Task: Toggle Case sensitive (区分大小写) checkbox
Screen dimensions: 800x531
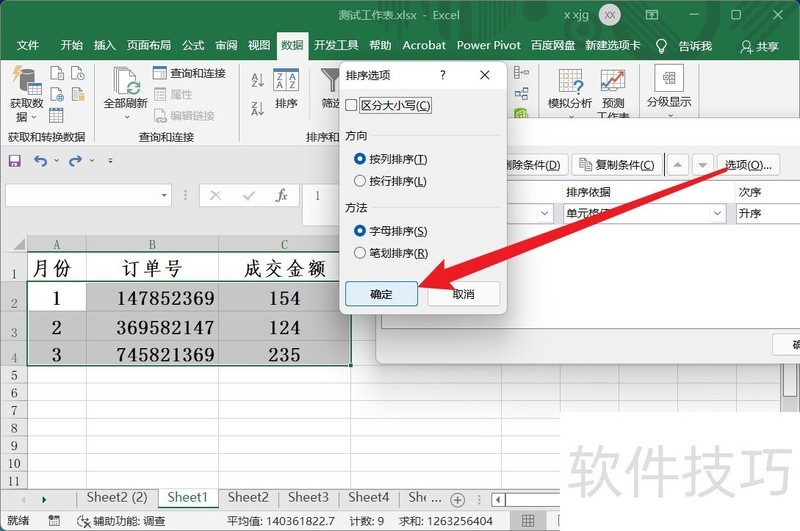Action: pos(351,106)
